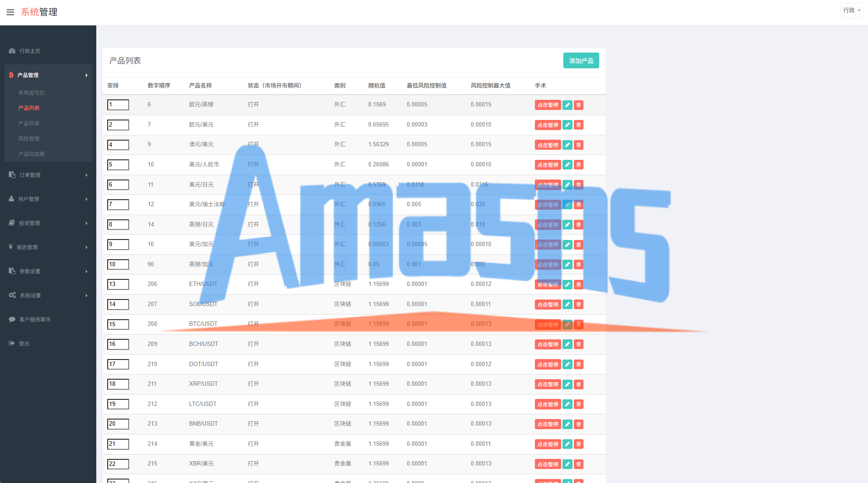Click the logout icon next to 登出

point(12,344)
